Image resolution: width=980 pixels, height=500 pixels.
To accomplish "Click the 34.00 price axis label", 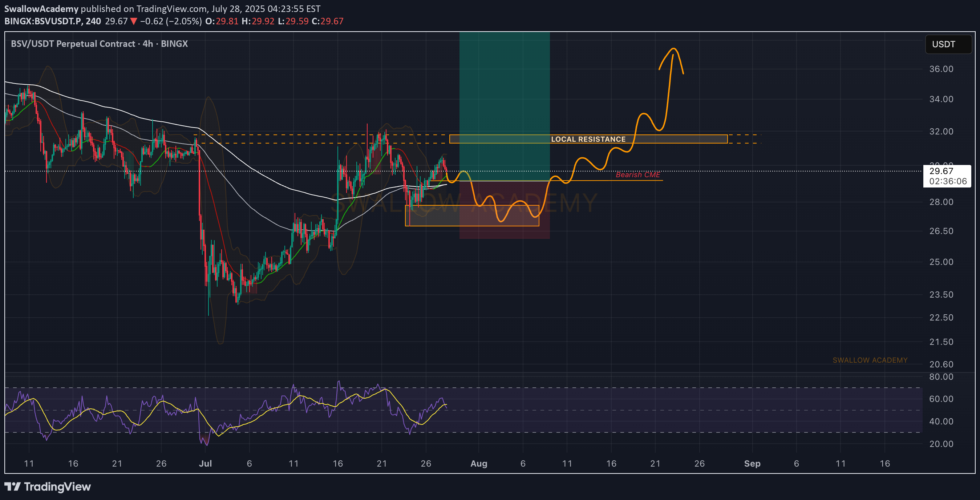I will pyautogui.click(x=941, y=99).
